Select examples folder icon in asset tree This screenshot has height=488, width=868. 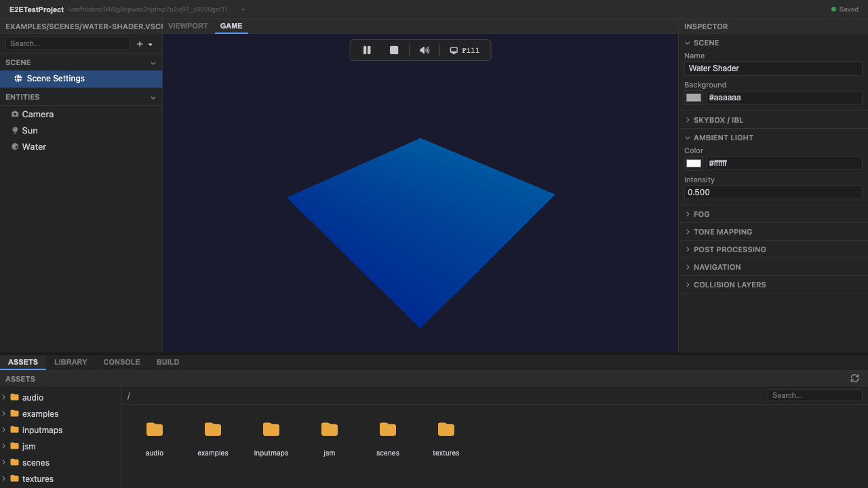pyautogui.click(x=15, y=413)
